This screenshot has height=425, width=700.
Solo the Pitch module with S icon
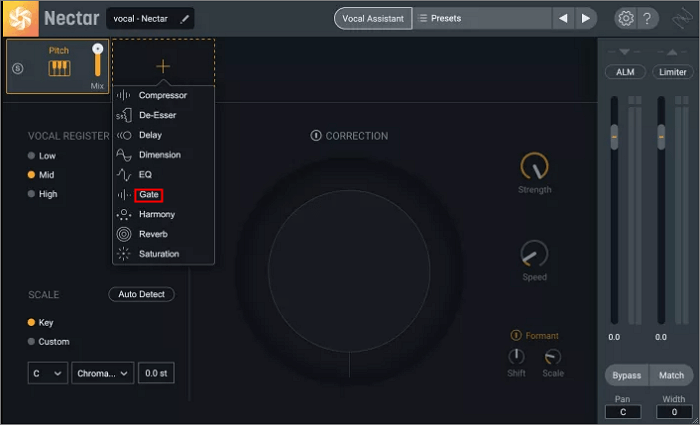click(17, 68)
